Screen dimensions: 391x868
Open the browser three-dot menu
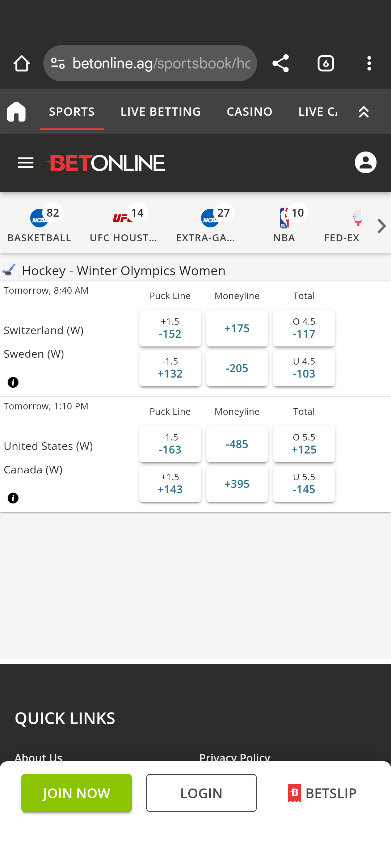pos(369,64)
